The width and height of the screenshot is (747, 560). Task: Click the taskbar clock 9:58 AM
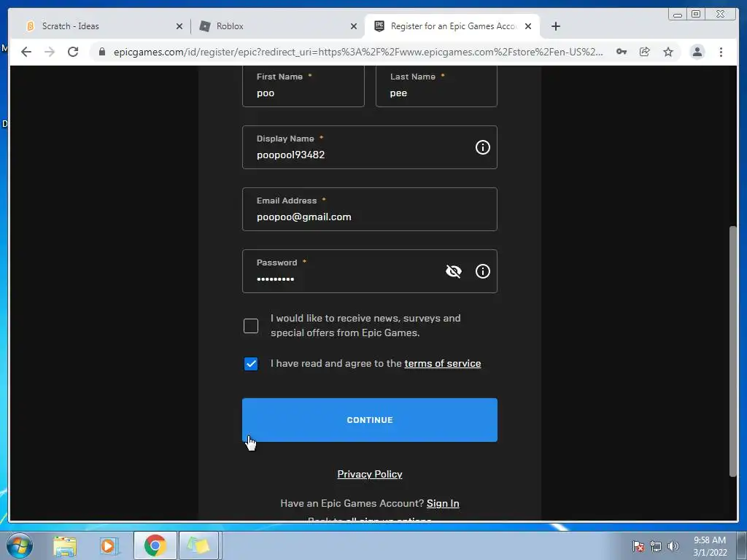710,546
